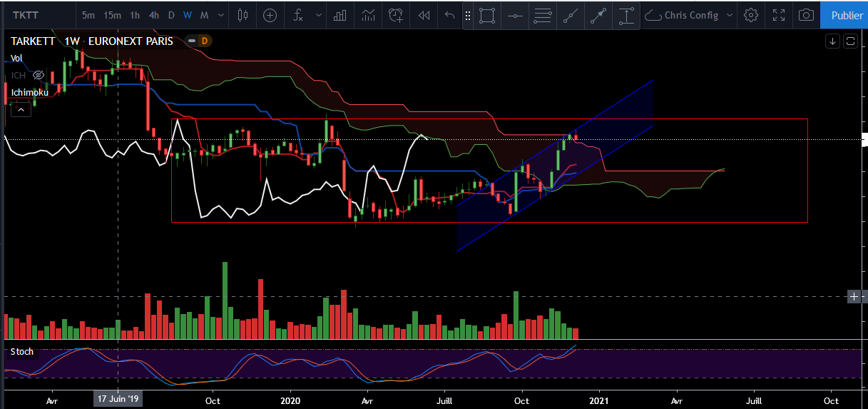Viewport: 868px width, 409px height.
Task: Take a chart snapshot with the camera icon
Action: pyautogui.click(x=806, y=15)
